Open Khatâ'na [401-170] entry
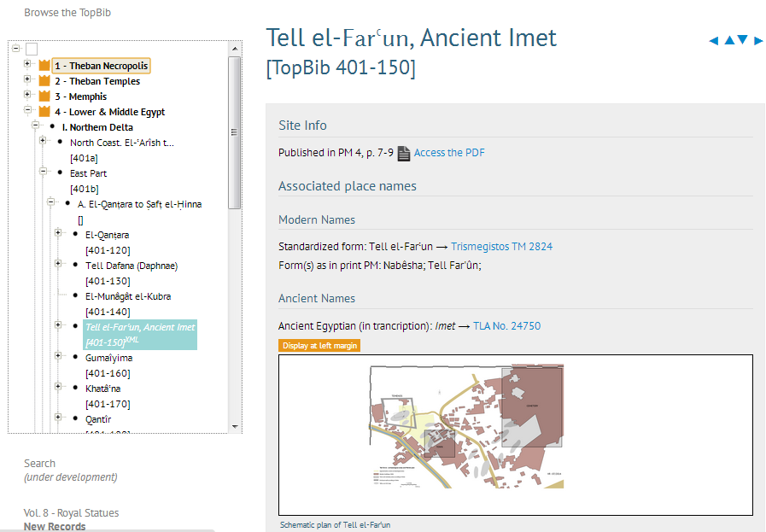766x532 pixels. coord(108,396)
